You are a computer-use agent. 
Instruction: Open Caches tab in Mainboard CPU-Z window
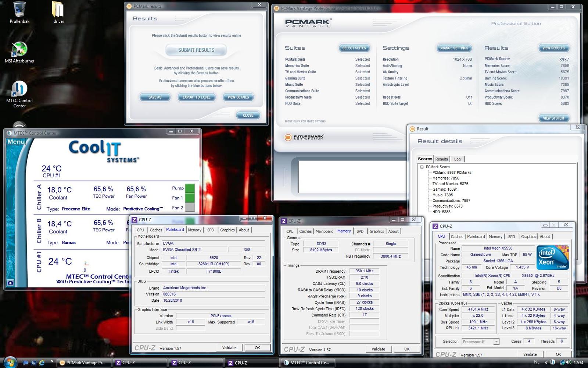[156, 230]
